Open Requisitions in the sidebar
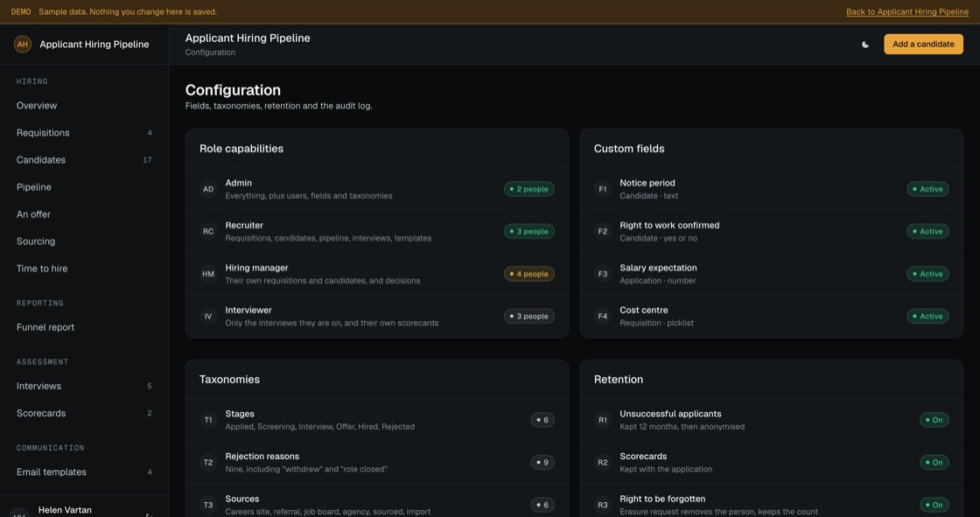The width and height of the screenshot is (980, 517). 84,133
